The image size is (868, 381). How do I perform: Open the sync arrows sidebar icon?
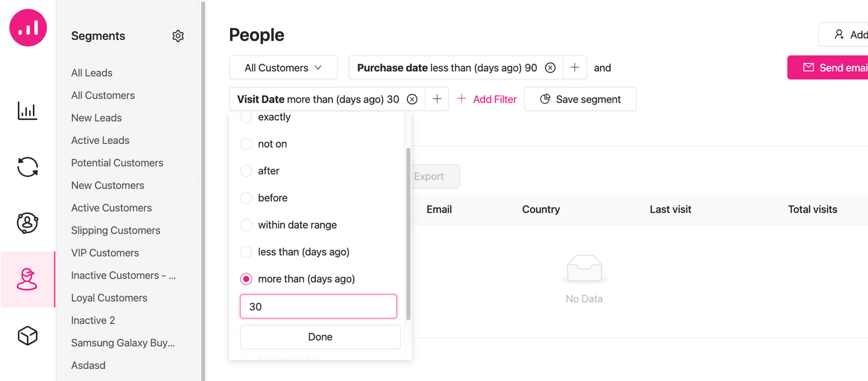pos(27,167)
